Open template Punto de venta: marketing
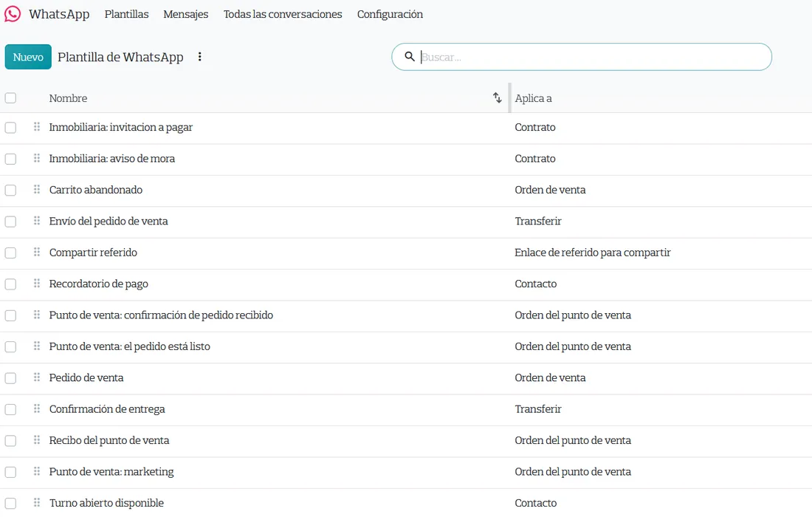Screen dimensions: 812x517 tap(111, 472)
